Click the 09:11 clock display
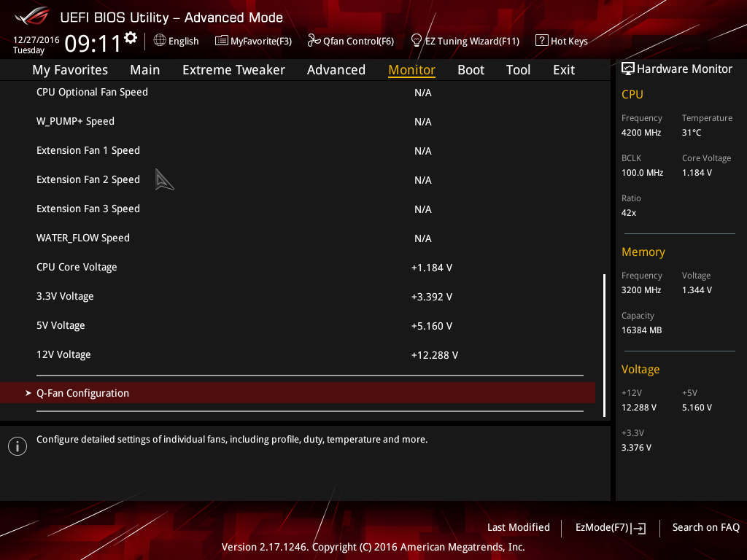The height and width of the screenshot is (560, 747). (x=93, y=44)
